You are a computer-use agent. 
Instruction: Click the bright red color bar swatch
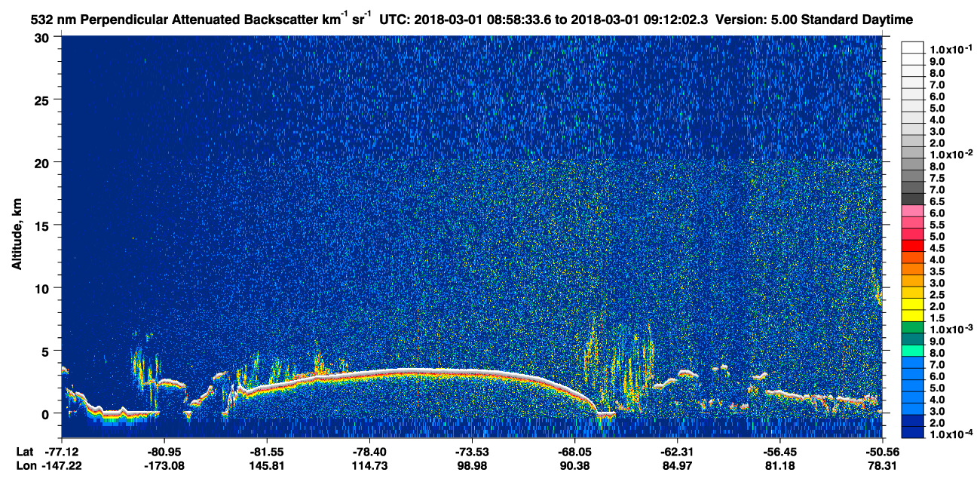point(913,246)
